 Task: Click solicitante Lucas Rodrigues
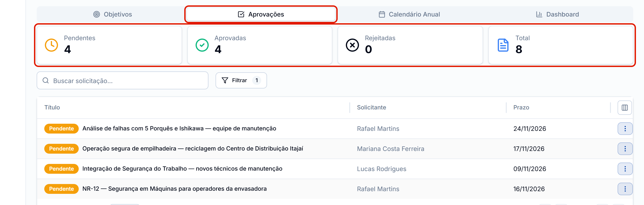coord(381,169)
